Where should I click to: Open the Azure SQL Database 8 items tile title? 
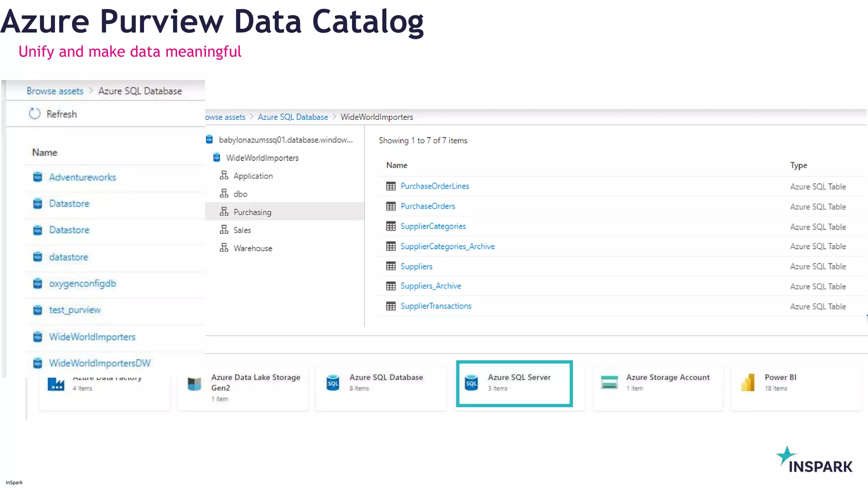click(x=386, y=377)
